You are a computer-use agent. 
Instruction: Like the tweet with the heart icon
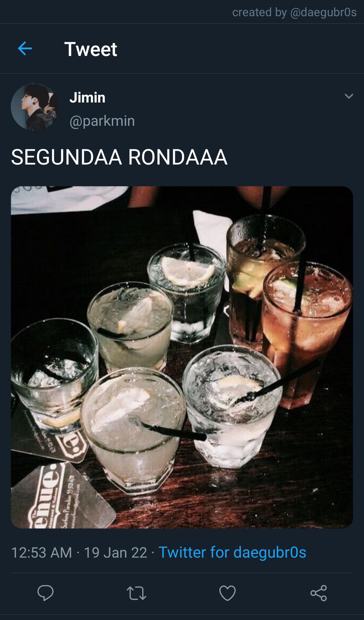pyautogui.click(x=227, y=593)
